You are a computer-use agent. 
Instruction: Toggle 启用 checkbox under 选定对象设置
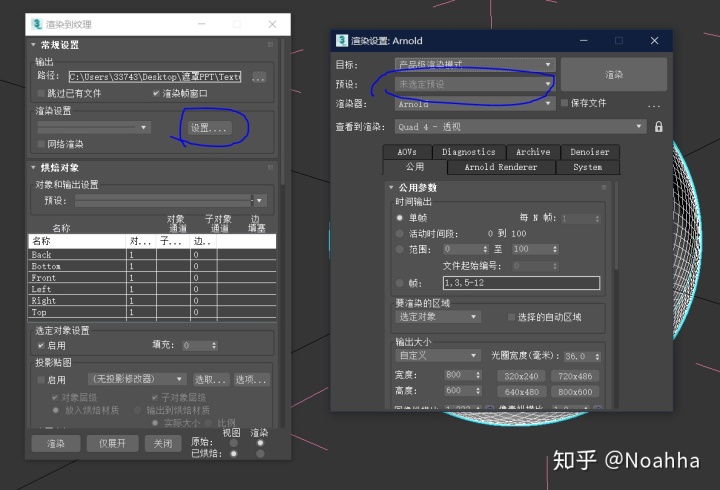tap(41, 345)
